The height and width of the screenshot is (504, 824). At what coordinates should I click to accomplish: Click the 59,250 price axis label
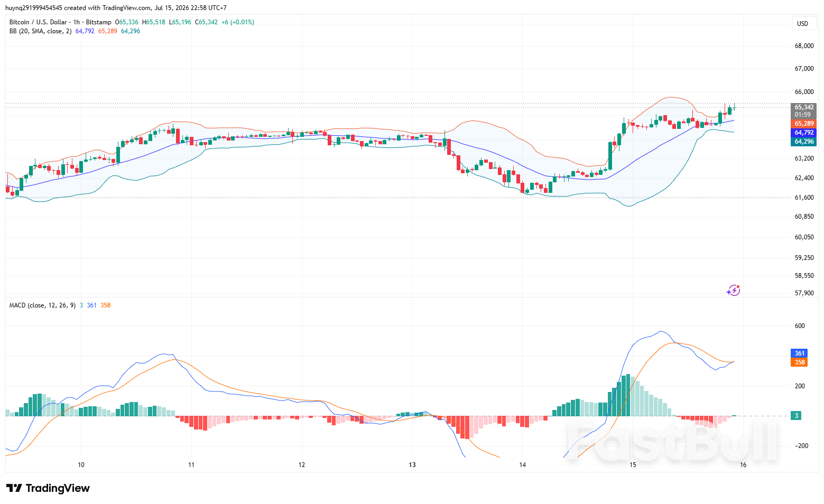point(804,258)
